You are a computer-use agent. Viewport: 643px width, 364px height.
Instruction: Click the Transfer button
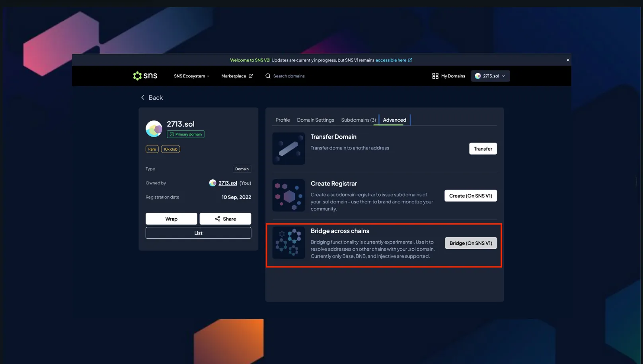click(x=483, y=149)
